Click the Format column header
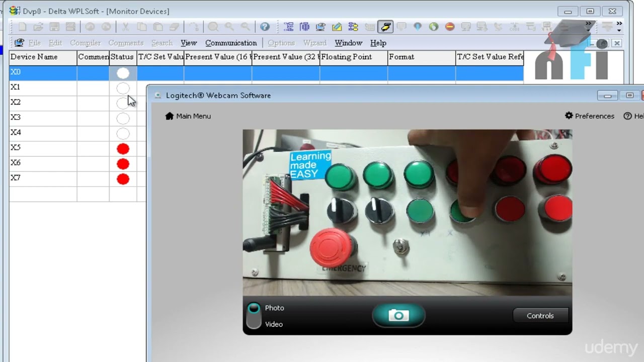 pyautogui.click(x=422, y=57)
